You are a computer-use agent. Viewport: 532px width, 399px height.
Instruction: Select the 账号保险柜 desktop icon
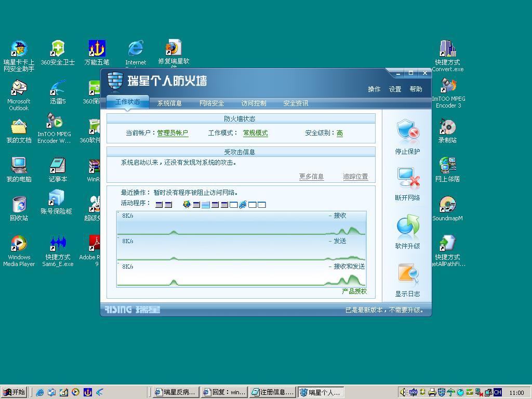pyautogui.click(x=56, y=203)
